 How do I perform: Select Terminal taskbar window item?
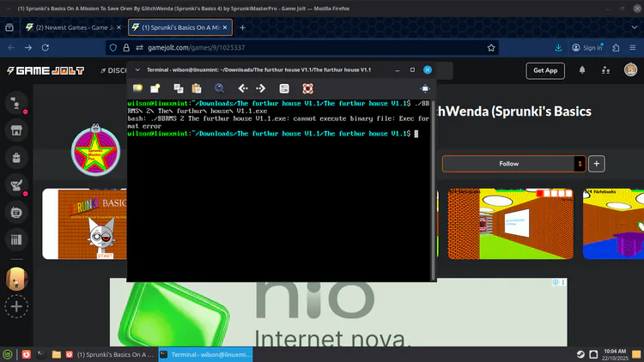pos(205,354)
